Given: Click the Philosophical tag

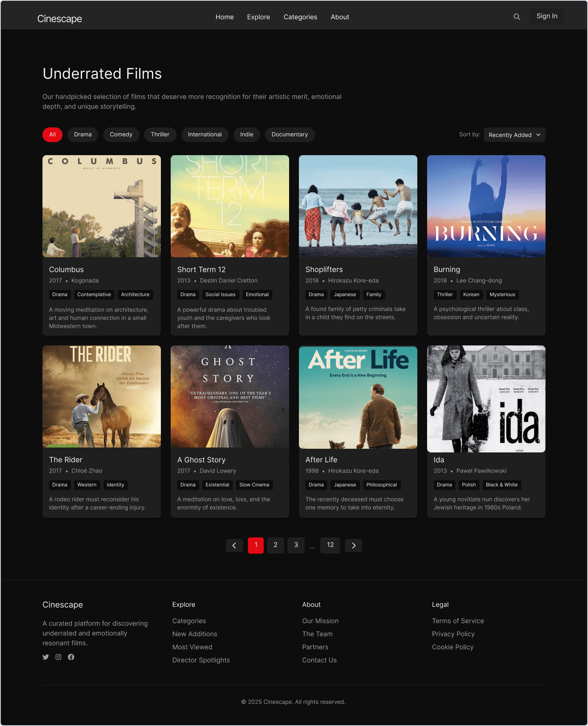Looking at the screenshot, I should tap(382, 485).
